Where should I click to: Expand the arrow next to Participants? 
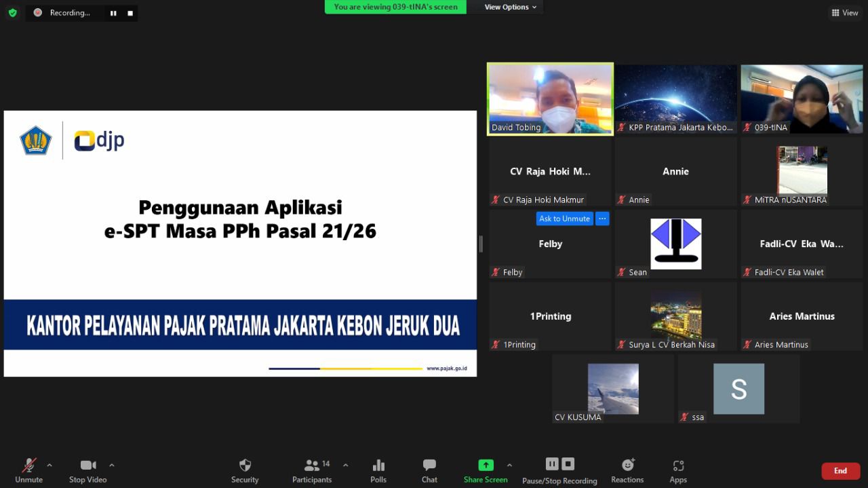click(346, 465)
